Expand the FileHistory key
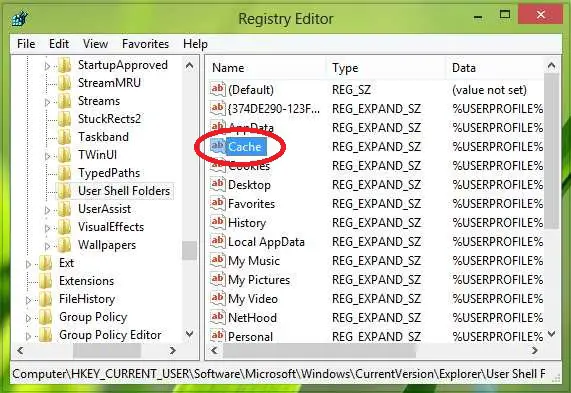The height and width of the screenshot is (393, 571). pyautogui.click(x=28, y=300)
